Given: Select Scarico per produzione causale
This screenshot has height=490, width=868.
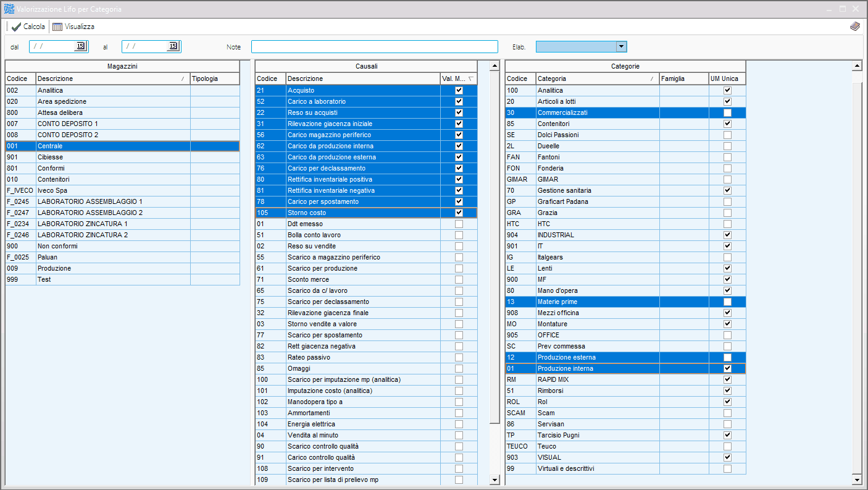Looking at the screenshot, I should [x=366, y=268].
